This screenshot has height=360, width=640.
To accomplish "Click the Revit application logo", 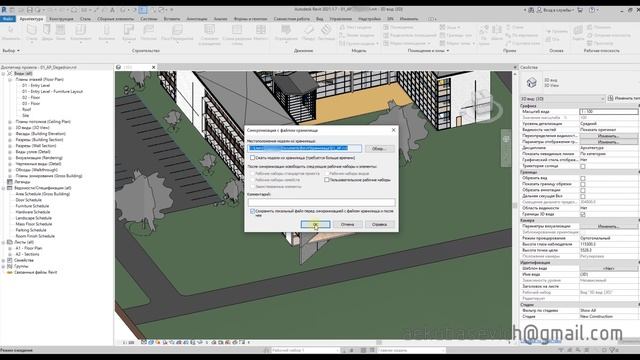I will pos(4,10).
